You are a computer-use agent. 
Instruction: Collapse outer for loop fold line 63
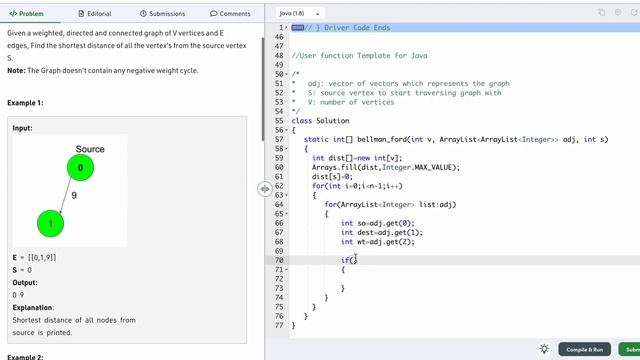pos(286,195)
